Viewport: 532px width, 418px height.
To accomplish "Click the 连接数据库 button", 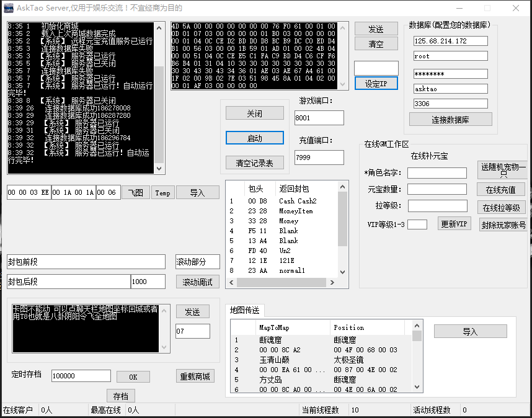I will pyautogui.click(x=451, y=120).
